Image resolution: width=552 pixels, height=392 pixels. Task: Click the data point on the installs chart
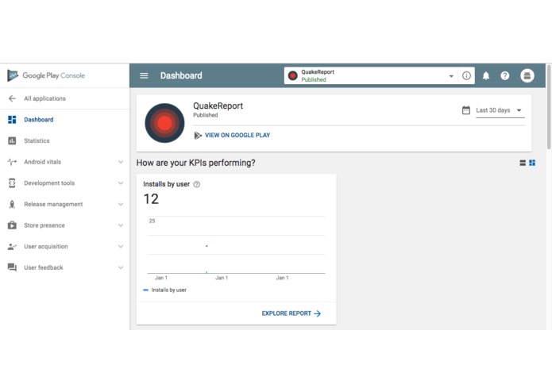(x=207, y=246)
